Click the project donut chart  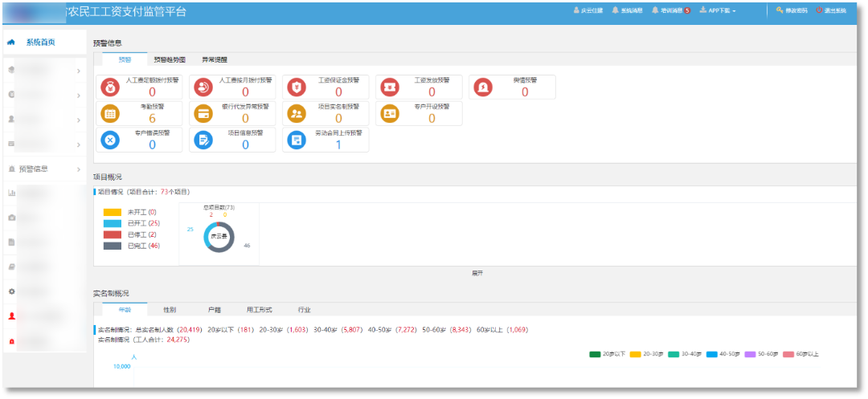coord(218,237)
